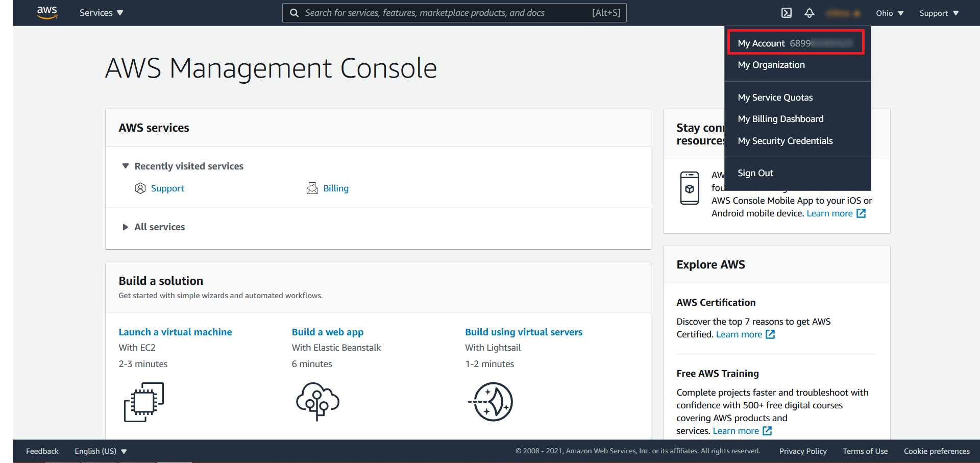Click the 'AWS Certification' heading
Image resolution: width=980 pixels, height=463 pixels.
click(716, 303)
